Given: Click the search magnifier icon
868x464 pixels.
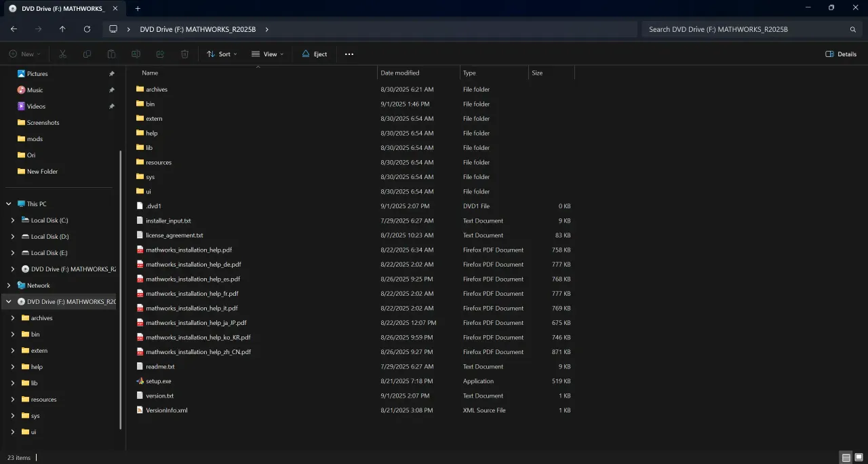Looking at the screenshot, I should coord(853,29).
